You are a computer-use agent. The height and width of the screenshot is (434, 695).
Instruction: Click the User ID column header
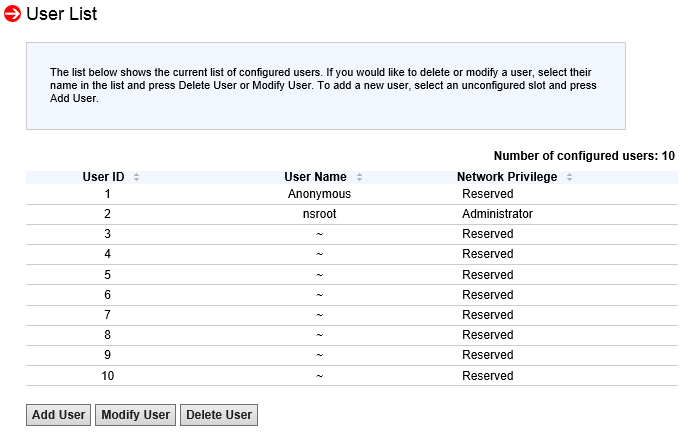coord(103,177)
